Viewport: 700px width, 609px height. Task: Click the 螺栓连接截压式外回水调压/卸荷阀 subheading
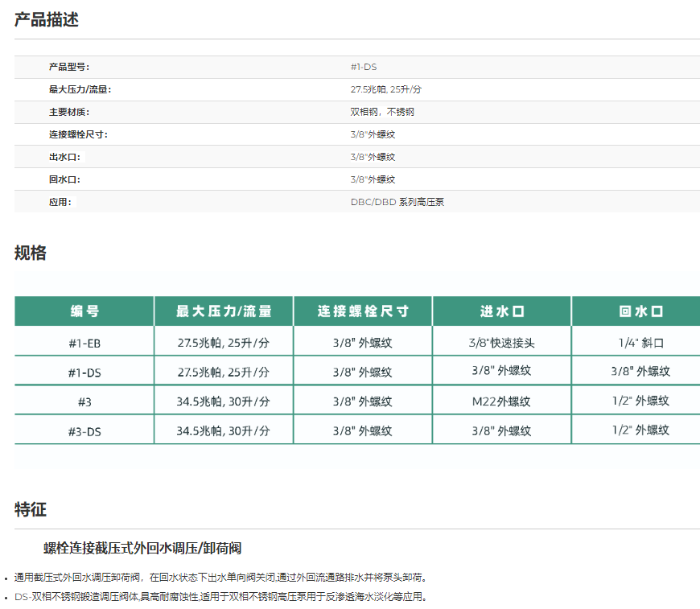(x=142, y=549)
